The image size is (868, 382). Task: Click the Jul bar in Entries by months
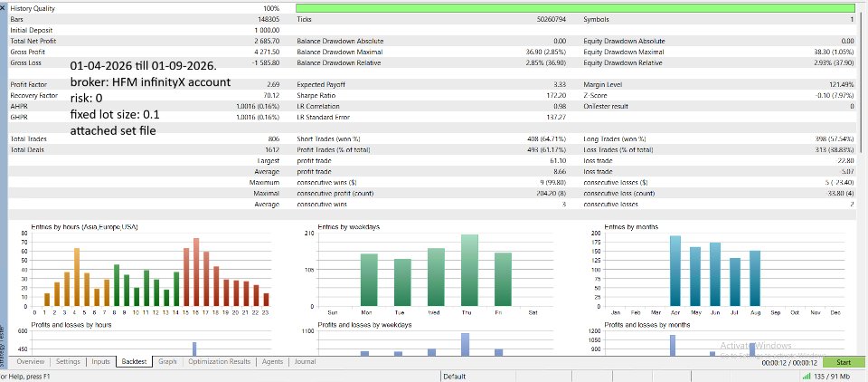(735, 282)
